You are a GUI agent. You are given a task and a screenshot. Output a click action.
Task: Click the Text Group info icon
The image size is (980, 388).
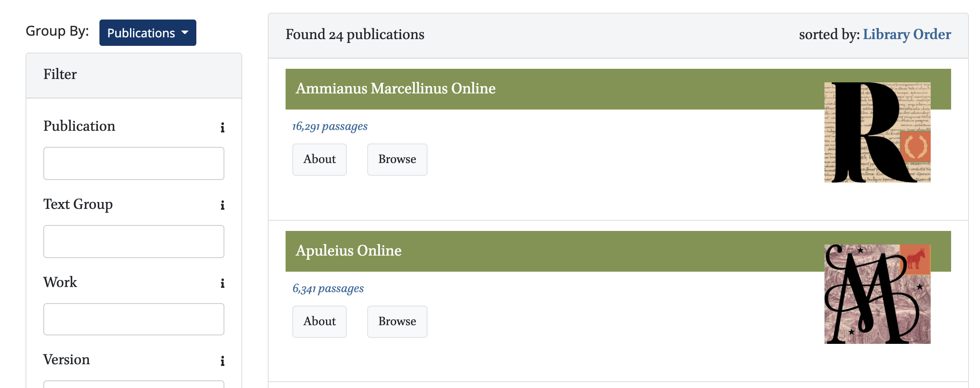[x=222, y=205]
